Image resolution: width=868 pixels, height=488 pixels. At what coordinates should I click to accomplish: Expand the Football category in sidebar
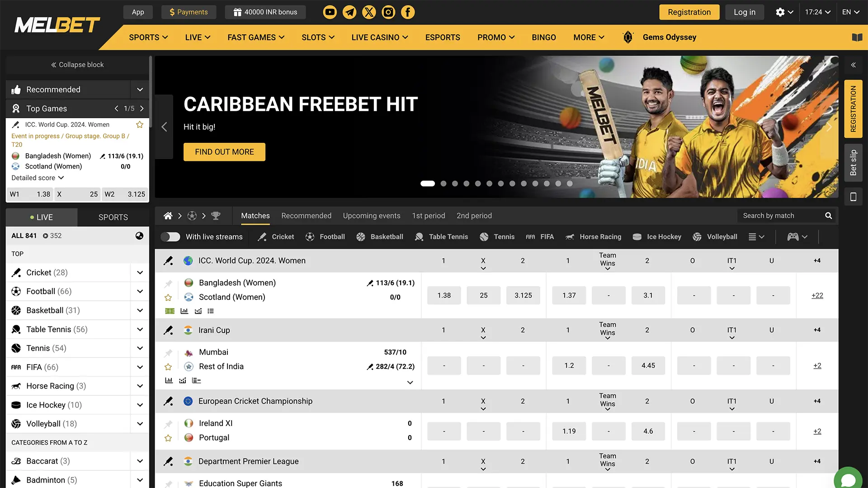tap(140, 291)
